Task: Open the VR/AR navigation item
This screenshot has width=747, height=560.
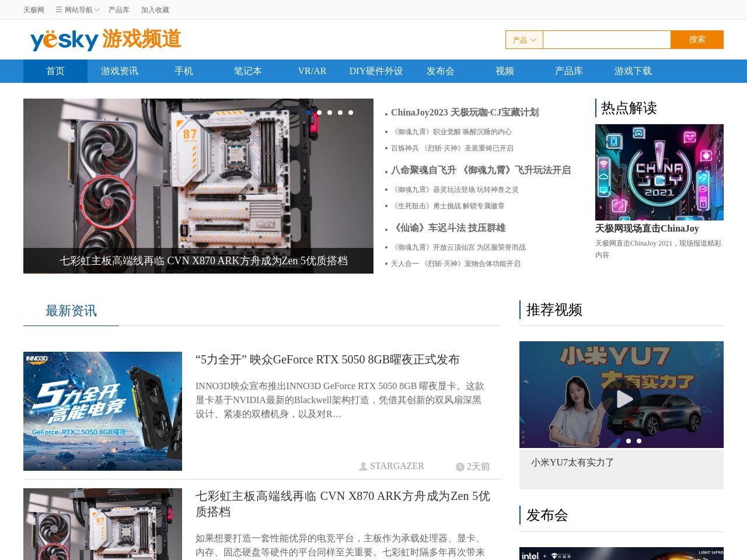Action: pos(312,71)
